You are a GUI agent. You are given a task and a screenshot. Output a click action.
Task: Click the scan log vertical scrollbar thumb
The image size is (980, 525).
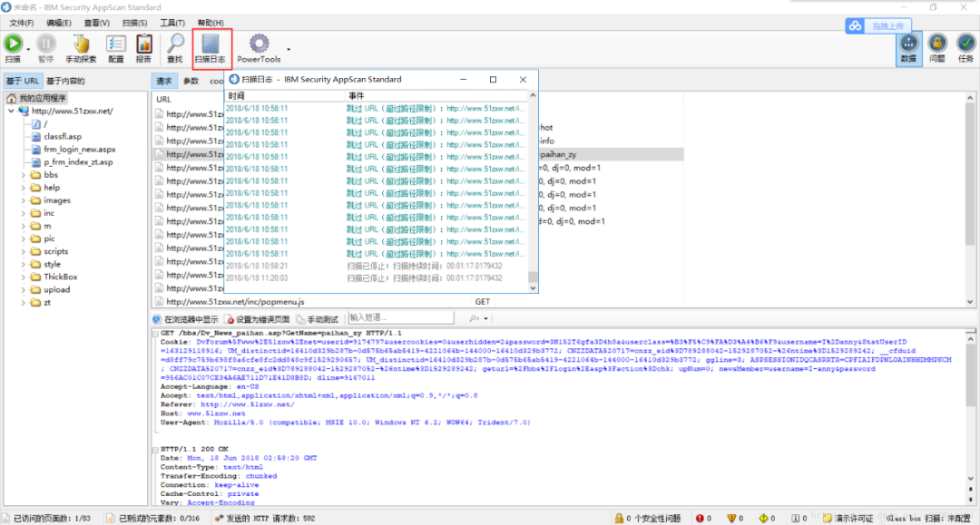pos(533,277)
